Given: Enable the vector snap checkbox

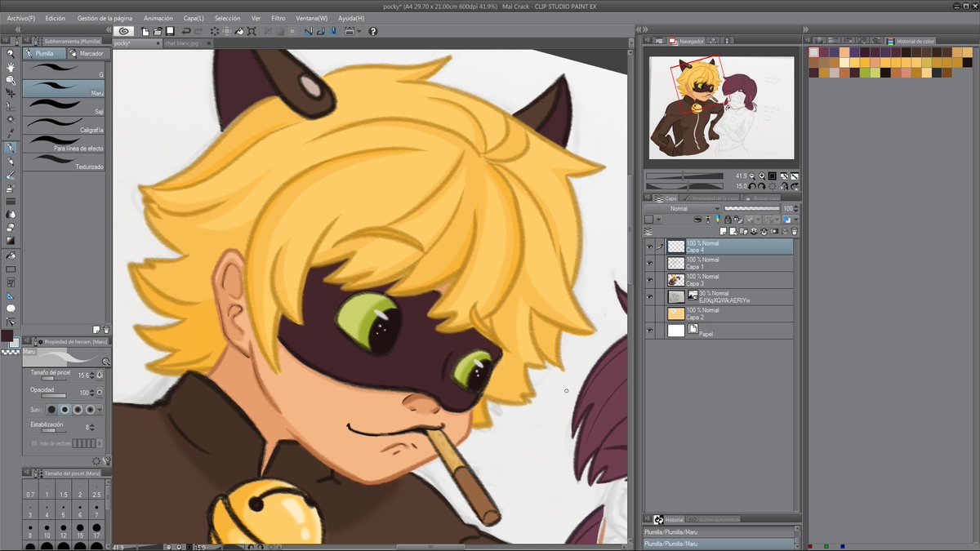Looking at the screenshot, I should [33, 443].
